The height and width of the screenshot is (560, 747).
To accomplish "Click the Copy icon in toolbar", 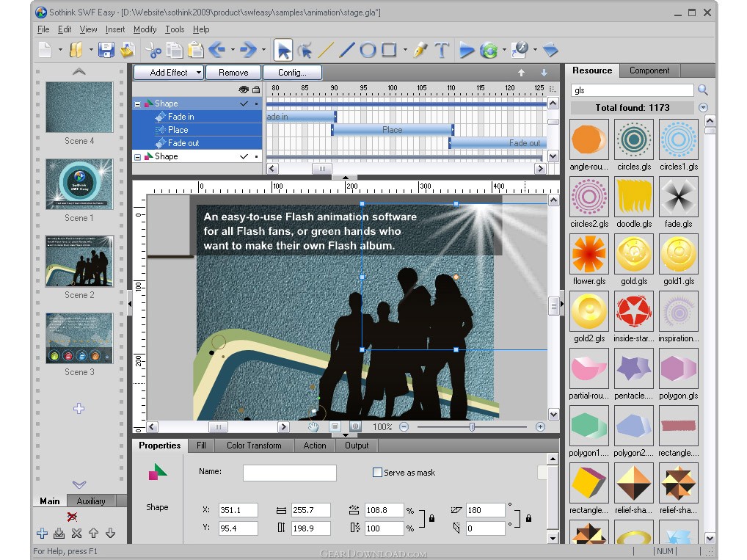I will pyautogui.click(x=175, y=50).
